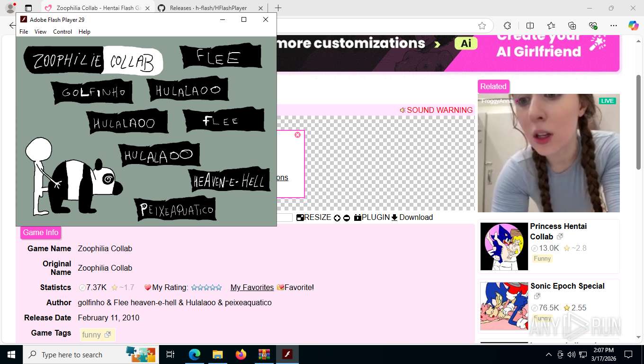The image size is (644, 364).
Task: Click the February 11, 2010 release date
Action: click(108, 318)
